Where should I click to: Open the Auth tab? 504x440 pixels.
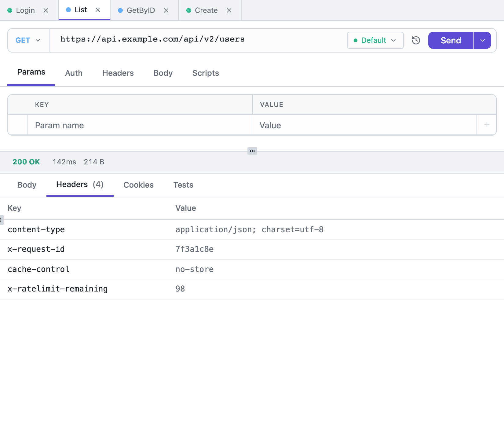[x=74, y=73]
